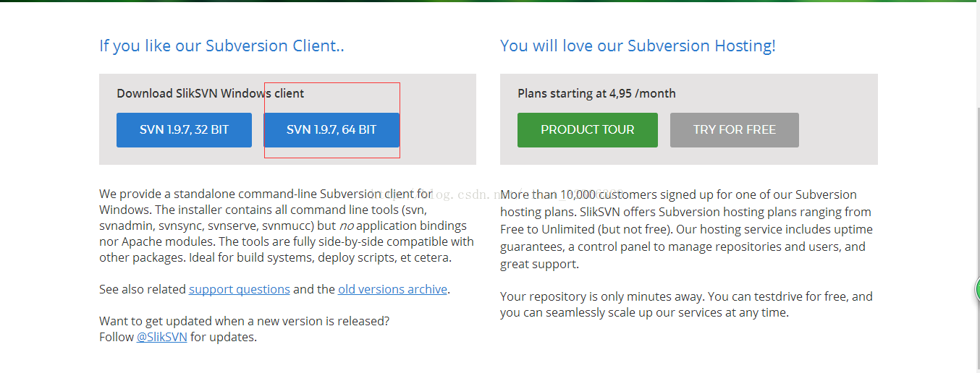The width and height of the screenshot is (980, 373).
Task: Click the paragraph about 10,000 customers signed up
Action: pos(686,229)
